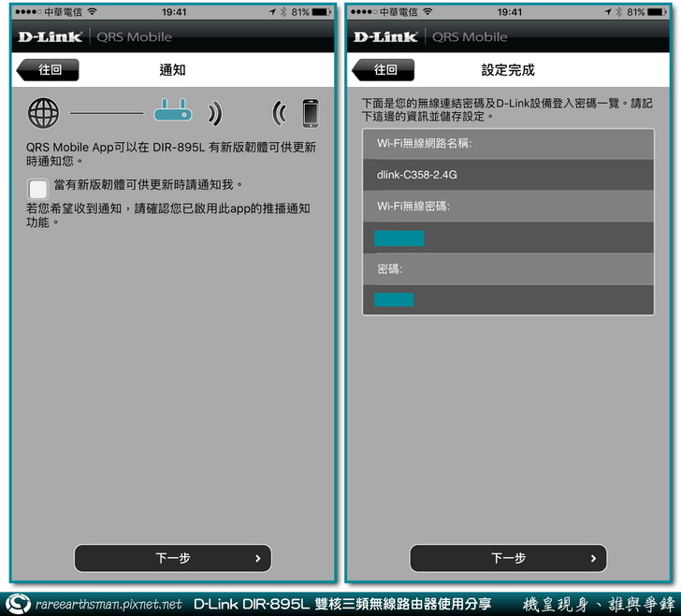Tap 下一步 on the 設定完成 screen
The width and height of the screenshot is (681, 616).
[508, 558]
